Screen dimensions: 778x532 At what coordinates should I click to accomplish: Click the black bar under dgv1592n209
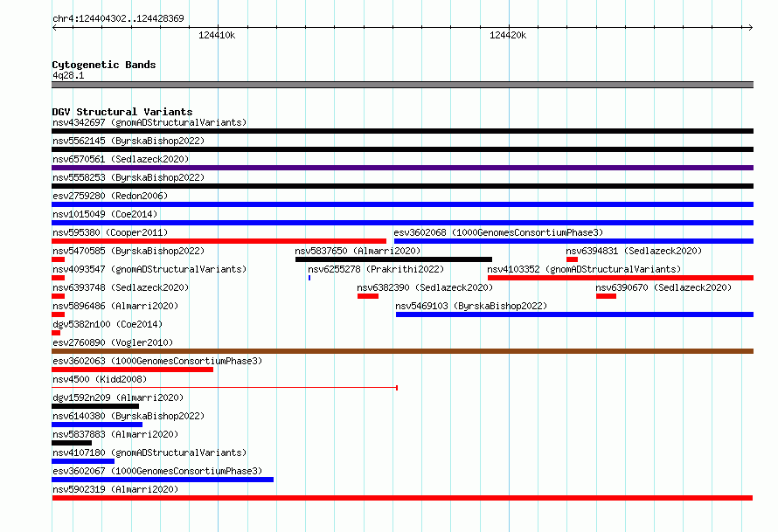(x=95, y=406)
